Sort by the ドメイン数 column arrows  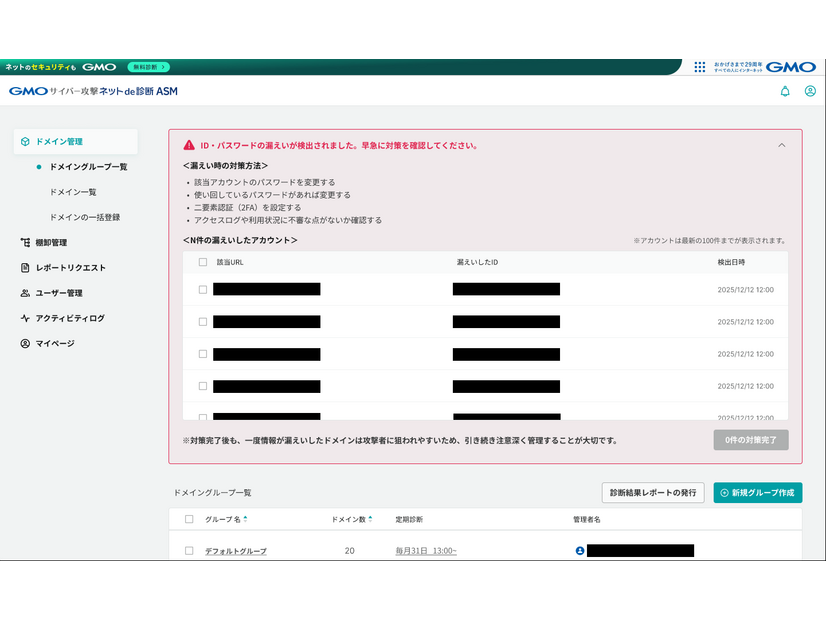pyautogui.click(x=370, y=518)
